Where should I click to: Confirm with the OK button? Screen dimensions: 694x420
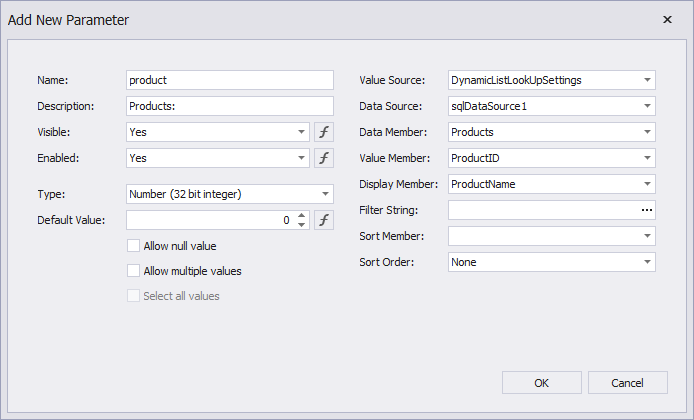click(542, 382)
